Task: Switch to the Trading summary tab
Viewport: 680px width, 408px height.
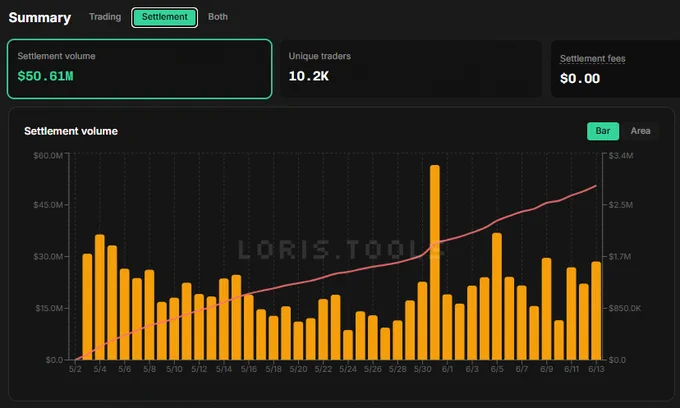Action: pyautogui.click(x=105, y=17)
